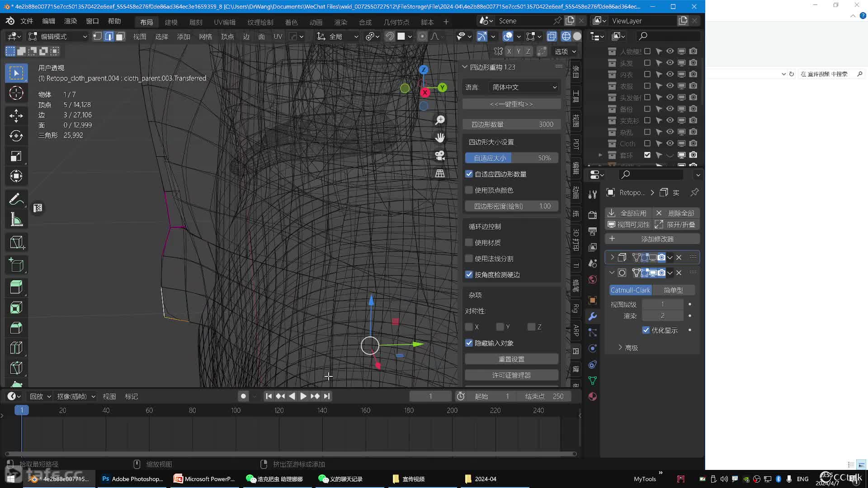Click 四边形数量 3000 field
The height and width of the screenshot is (488, 868).
coord(512,124)
